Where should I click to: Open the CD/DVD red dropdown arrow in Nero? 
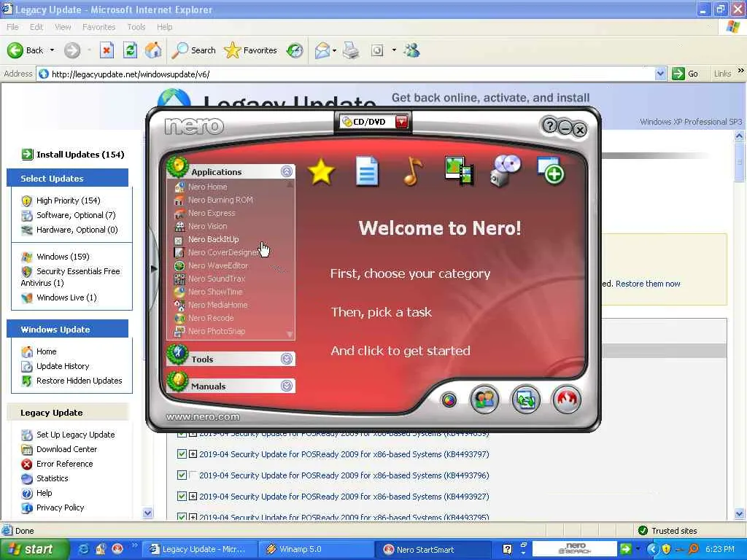(402, 122)
